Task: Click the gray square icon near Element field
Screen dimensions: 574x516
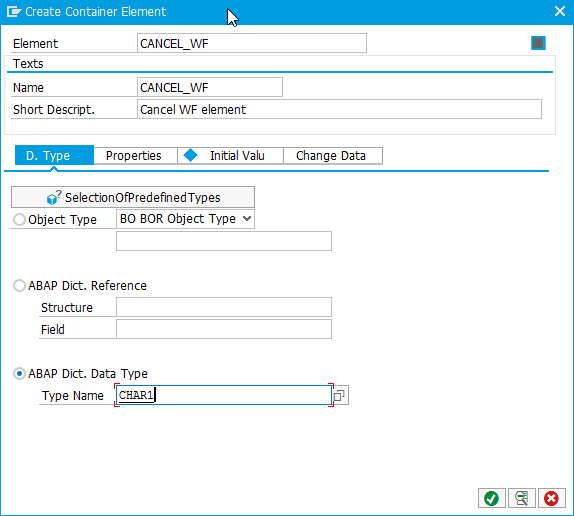Action: pyautogui.click(x=538, y=43)
